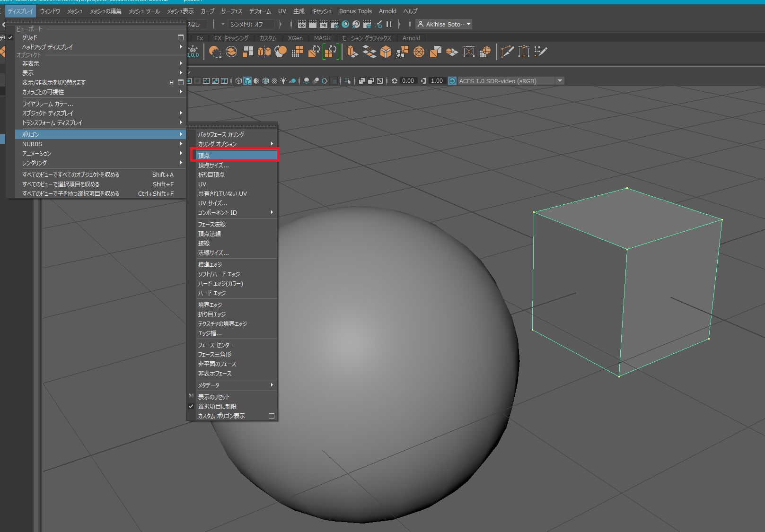Click the pause Viewport 2.0 icon

(389, 24)
